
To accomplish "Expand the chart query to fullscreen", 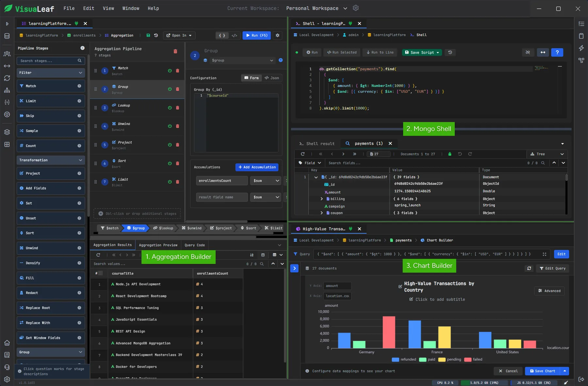I will 544,254.
